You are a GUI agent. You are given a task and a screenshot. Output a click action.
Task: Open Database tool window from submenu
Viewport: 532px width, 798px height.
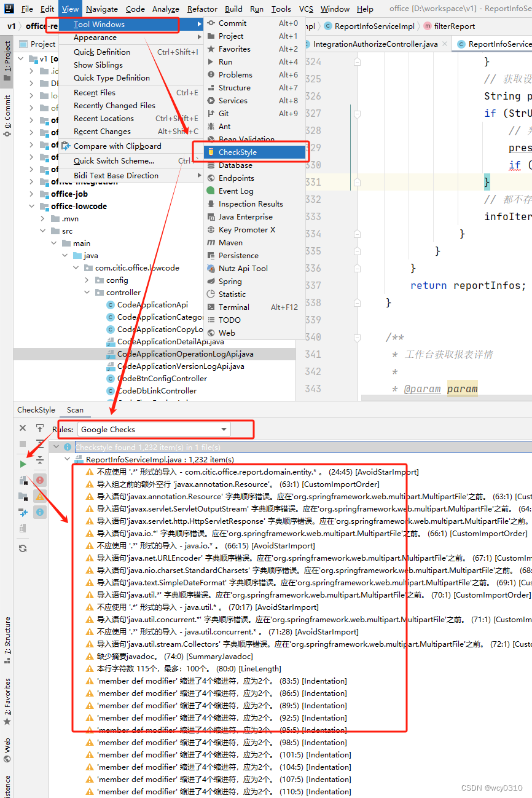click(x=255, y=165)
